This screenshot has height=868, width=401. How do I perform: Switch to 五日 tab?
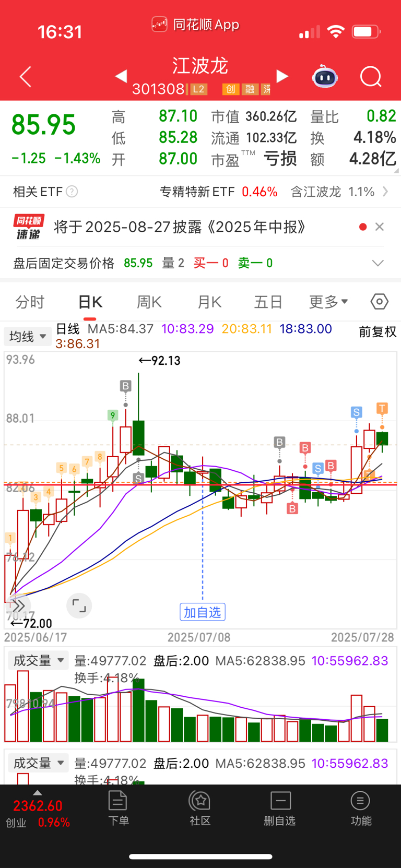click(x=268, y=302)
